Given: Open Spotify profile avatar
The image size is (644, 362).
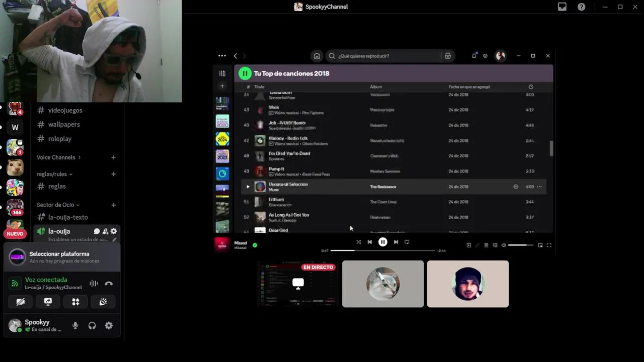Looking at the screenshot, I should pos(500,56).
